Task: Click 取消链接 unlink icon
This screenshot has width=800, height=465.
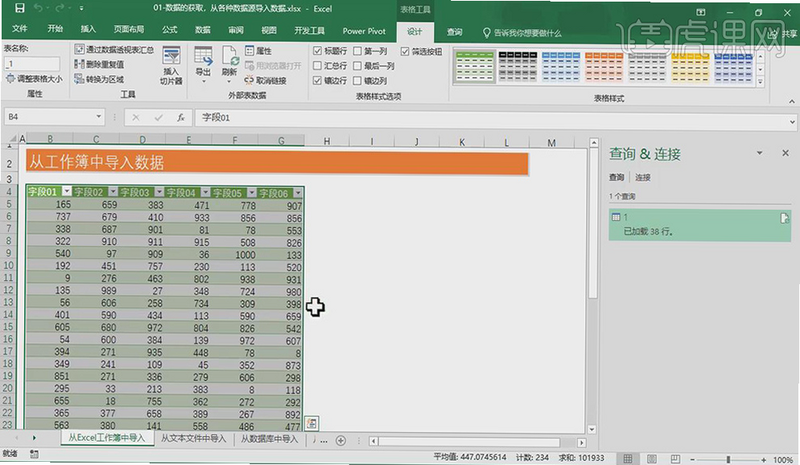Action: pos(249,80)
